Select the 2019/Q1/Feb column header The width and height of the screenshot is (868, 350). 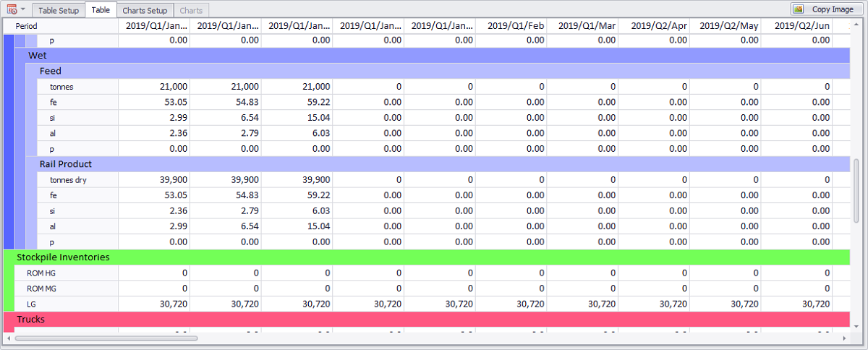click(x=511, y=26)
